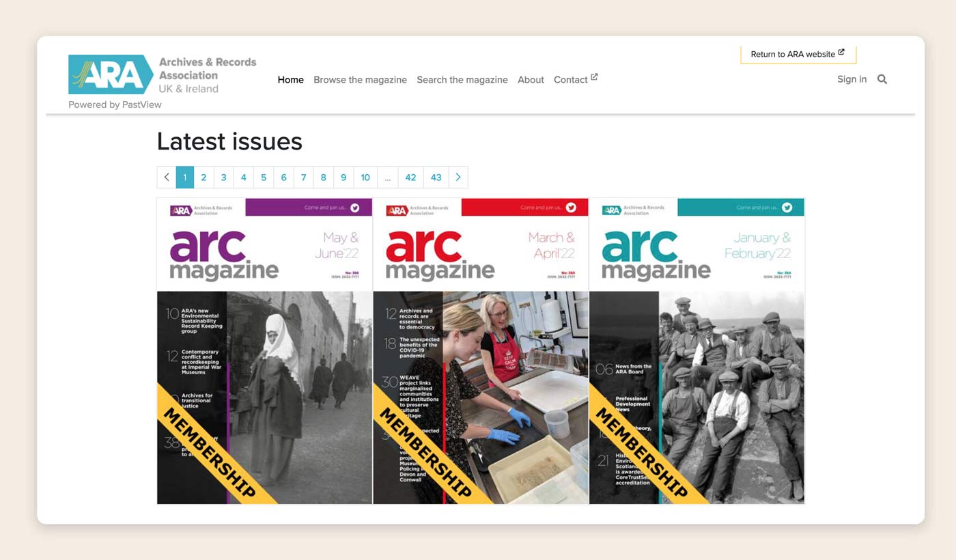
Task: Expand hidden pages via ellipsis button
Action: pos(387,178)
